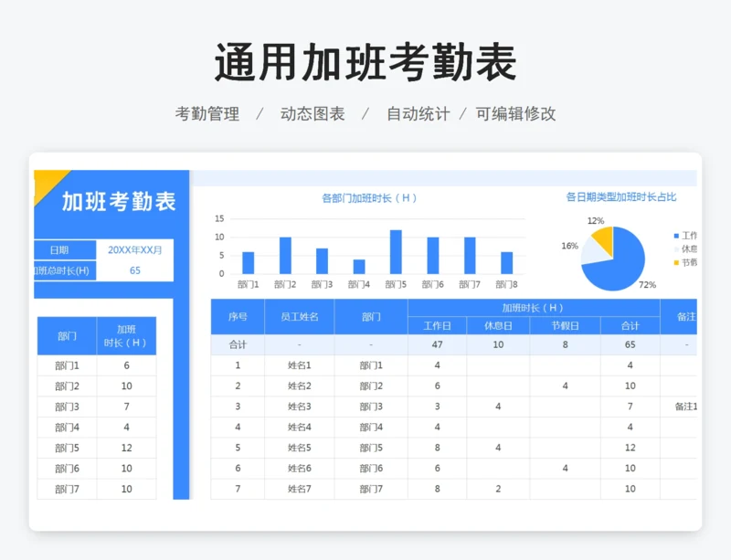Select the 备注 column header
731x560 pixels.
(x=679, y=317)
